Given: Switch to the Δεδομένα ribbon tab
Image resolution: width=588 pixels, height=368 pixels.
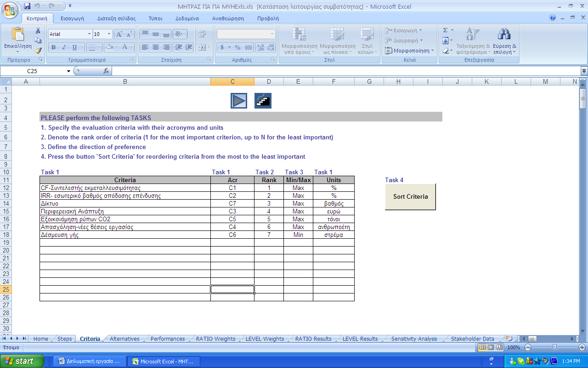Looking at the screenshot, I should pyautogui.click(x=187, y=18).
